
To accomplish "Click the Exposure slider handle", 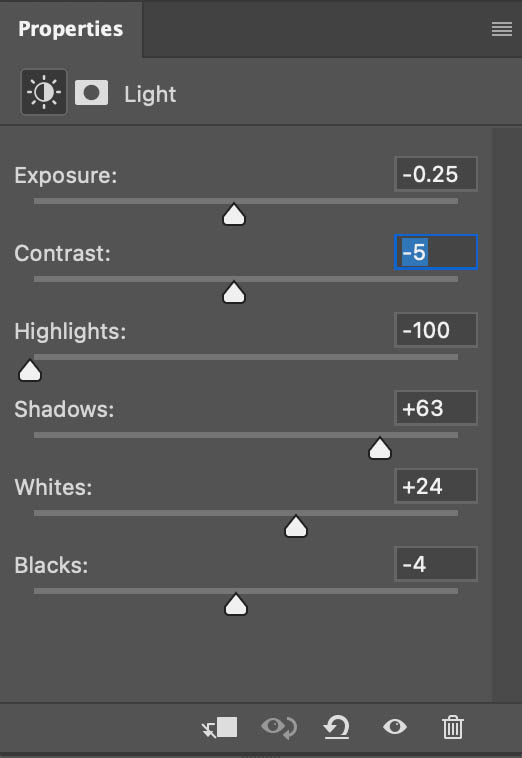I will click(234, 214).
